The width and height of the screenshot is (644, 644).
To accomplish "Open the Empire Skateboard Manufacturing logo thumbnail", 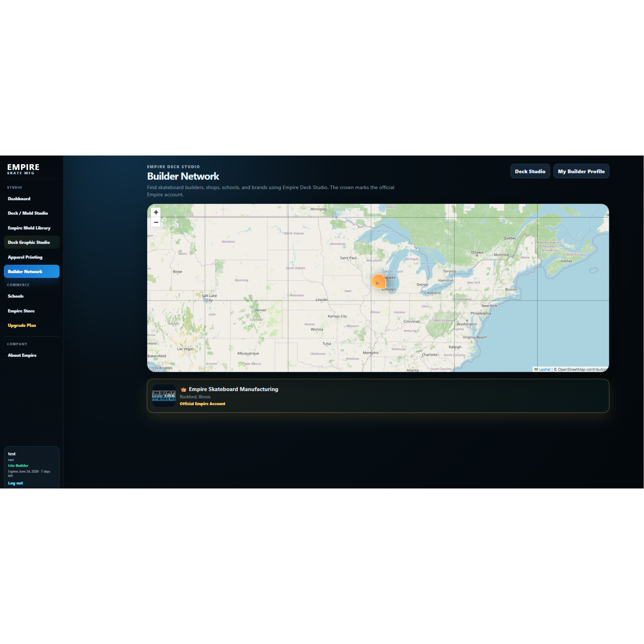I will [164, 396].
